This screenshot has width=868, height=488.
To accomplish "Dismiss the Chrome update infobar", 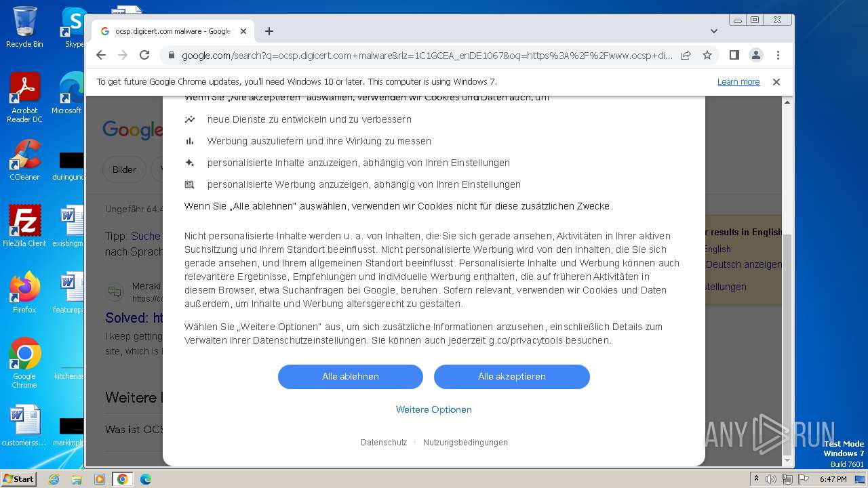I will pos(776,82).
